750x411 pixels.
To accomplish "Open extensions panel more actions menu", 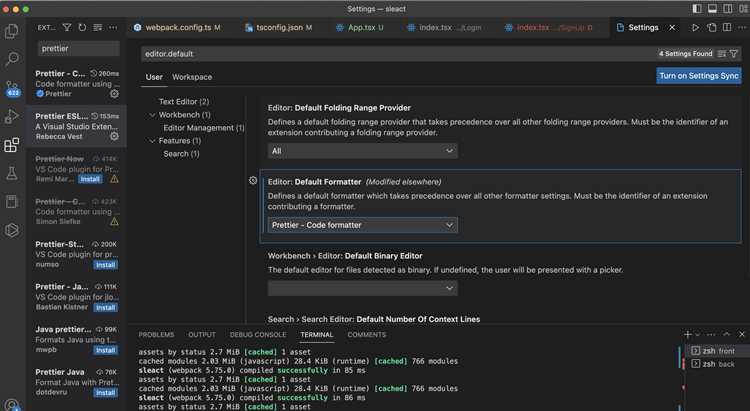I will click(113, 28).
